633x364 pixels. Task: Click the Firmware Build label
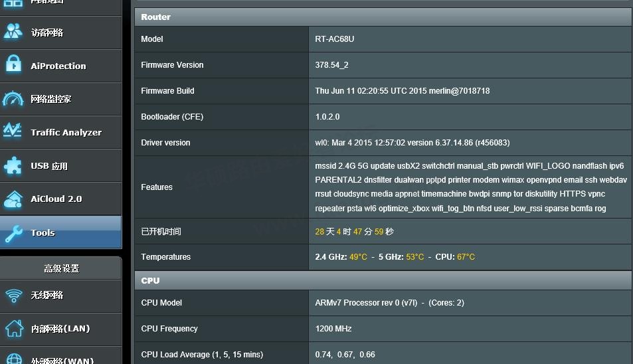[x=167, y=91]
